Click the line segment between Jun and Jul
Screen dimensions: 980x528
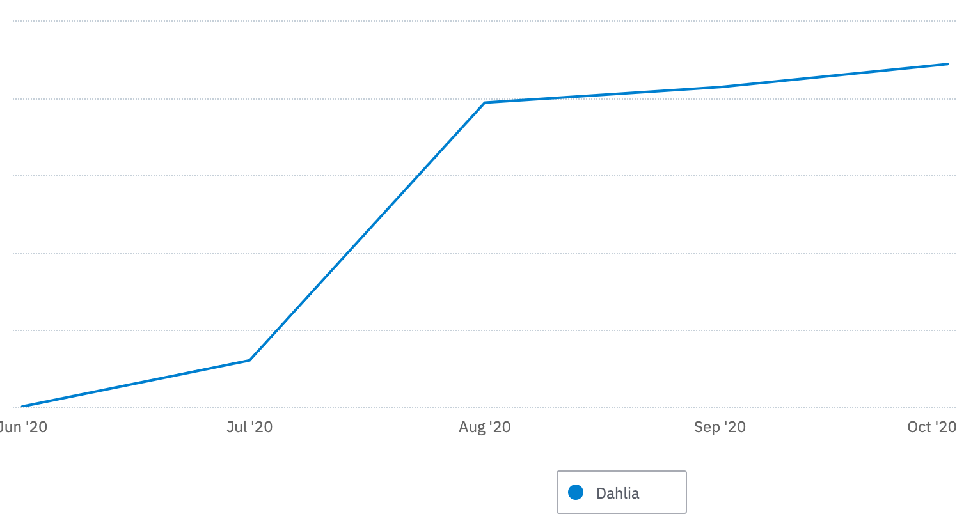(136, 383)
